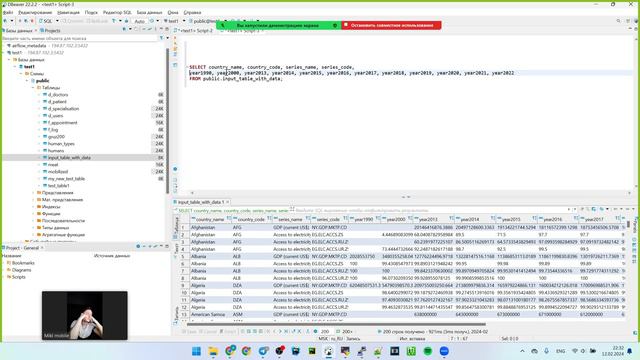
Task: Click the filter icon on country_code column
Action: (x=269, y=219)
